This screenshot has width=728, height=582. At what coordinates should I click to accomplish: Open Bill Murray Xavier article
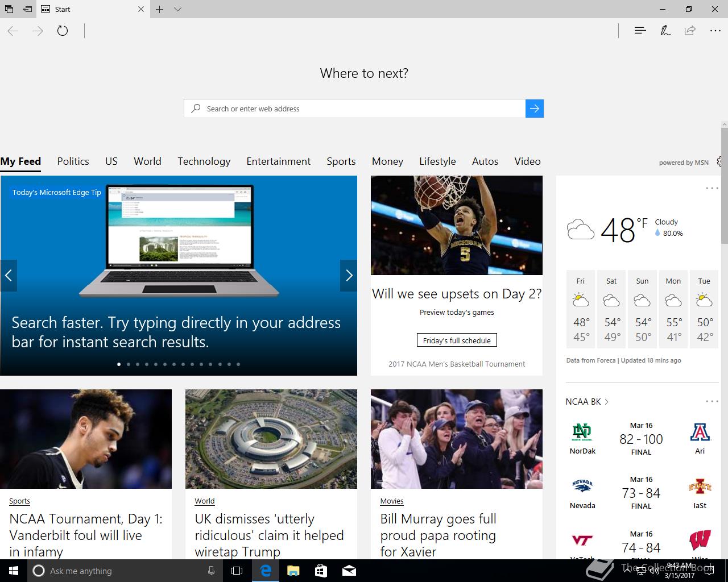coord(439,535)
